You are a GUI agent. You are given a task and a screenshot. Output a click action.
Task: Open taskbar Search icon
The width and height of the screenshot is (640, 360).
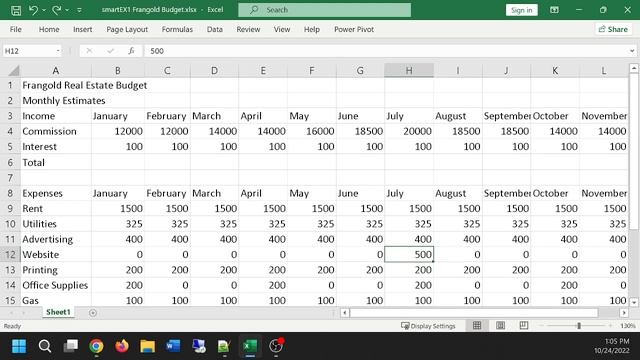(45, 346)
